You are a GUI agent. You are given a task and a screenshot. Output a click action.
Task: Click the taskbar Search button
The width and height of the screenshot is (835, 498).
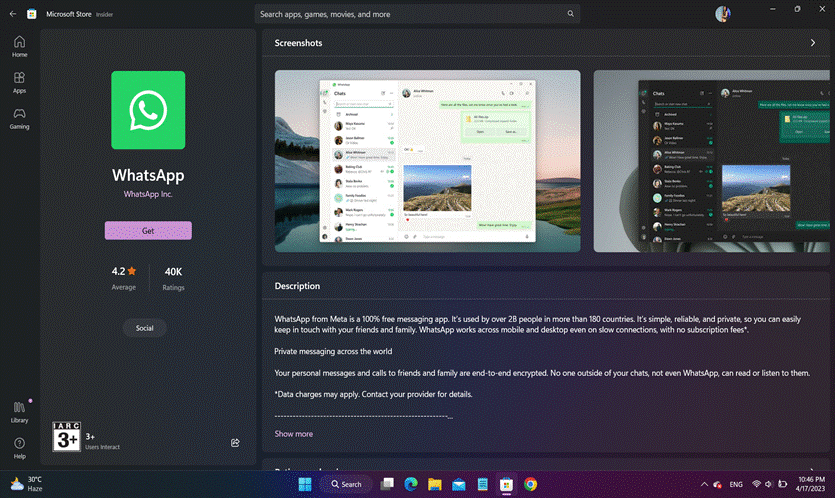346,484
